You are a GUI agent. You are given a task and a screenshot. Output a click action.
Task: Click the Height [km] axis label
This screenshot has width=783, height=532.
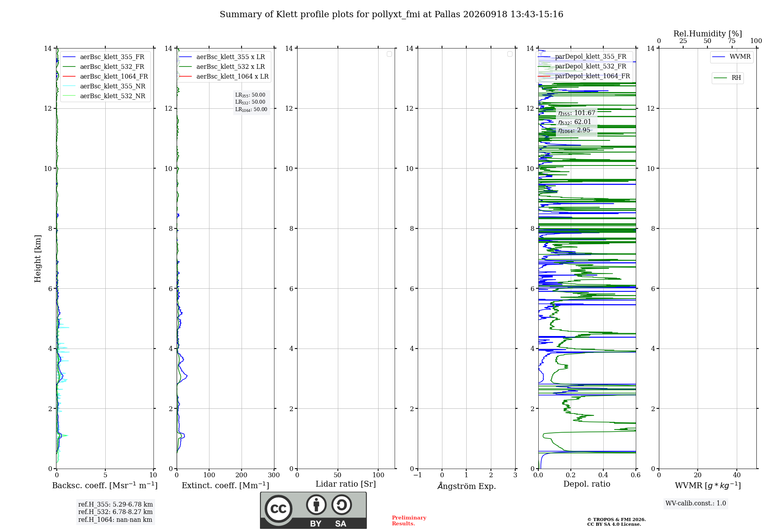click(x=38, y=259)
